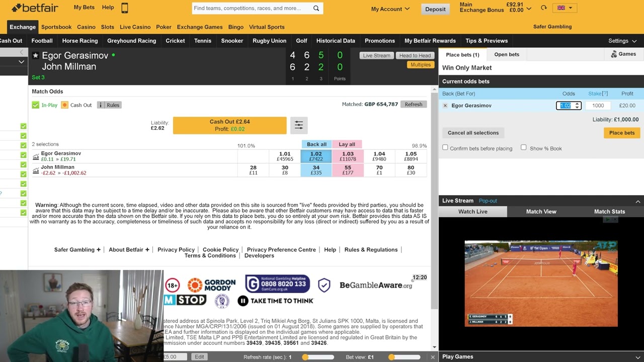Enable Confirm bets before placing
This screenshot has height=362, width=644.
[x=445, y=147]
